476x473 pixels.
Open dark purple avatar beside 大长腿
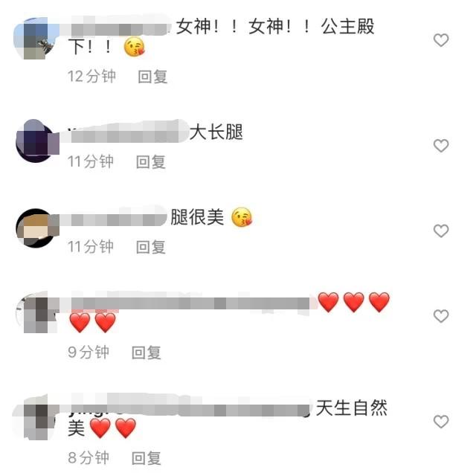[x=37, y=141]
